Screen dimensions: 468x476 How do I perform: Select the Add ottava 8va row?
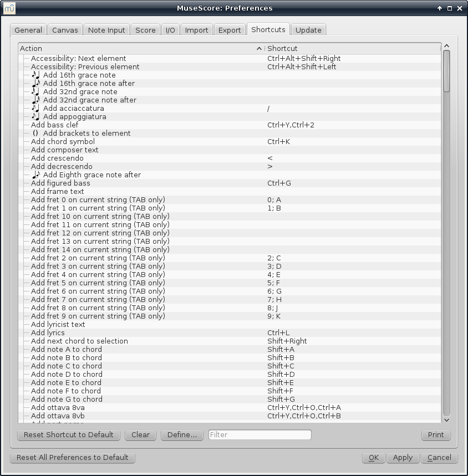pyautogui.click(x=230, y=408)
